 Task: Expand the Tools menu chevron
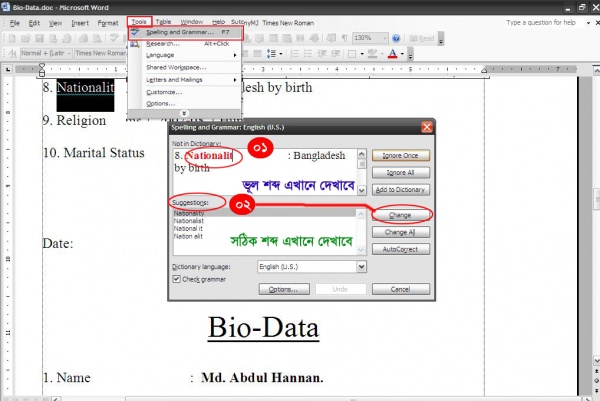pos(184,113)
